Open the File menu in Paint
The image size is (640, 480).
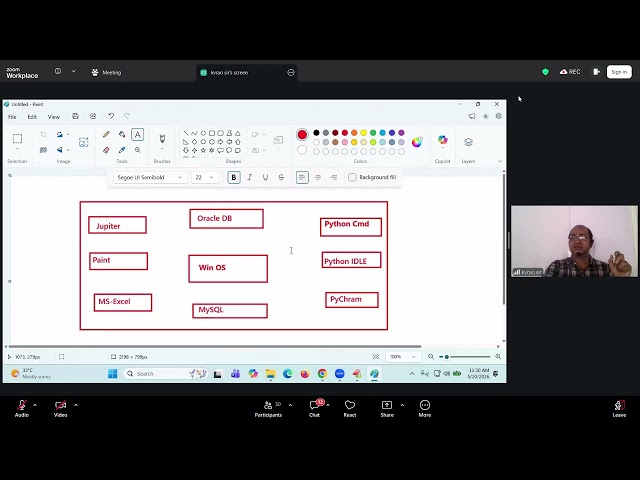pyautogui.click(x=12, y=117)
